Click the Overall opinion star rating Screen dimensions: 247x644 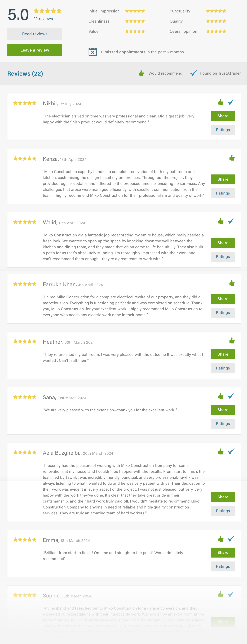pyautogui.click(x=216, y=31)
